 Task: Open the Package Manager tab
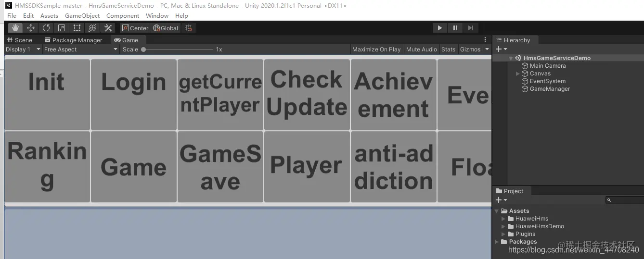[73, 40]
